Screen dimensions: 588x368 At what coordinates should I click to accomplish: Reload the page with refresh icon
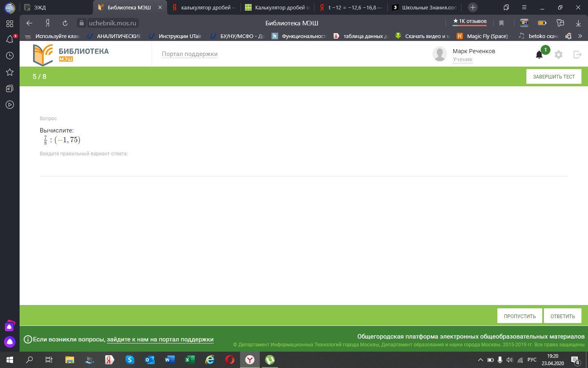[65, 23]
